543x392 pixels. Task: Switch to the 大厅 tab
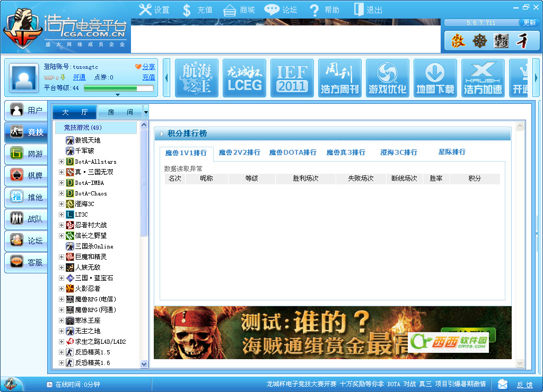75,112
